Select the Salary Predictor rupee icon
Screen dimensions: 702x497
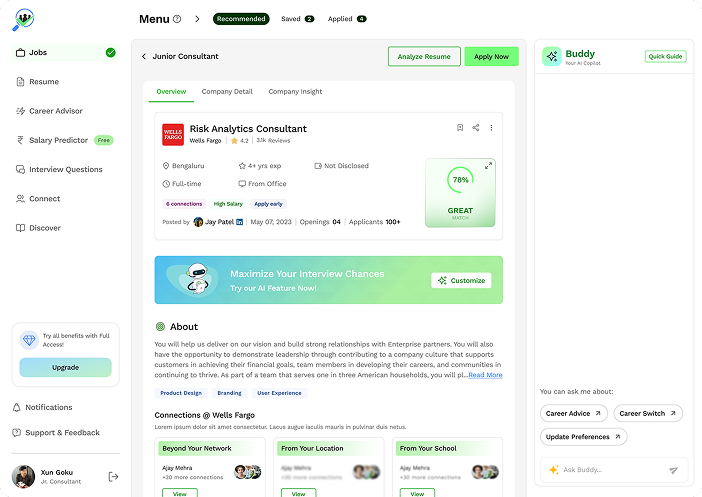pyautogui.click(x=20, y=140)
